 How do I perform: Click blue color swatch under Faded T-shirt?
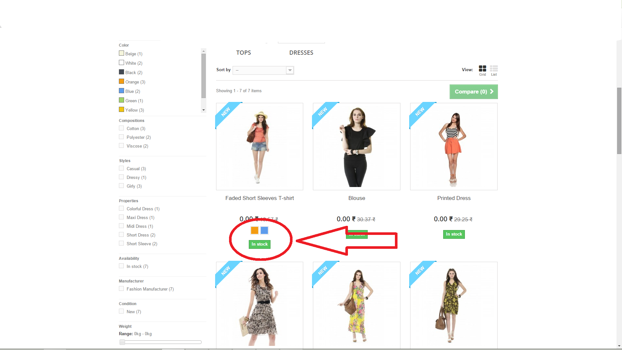(264, 230)
